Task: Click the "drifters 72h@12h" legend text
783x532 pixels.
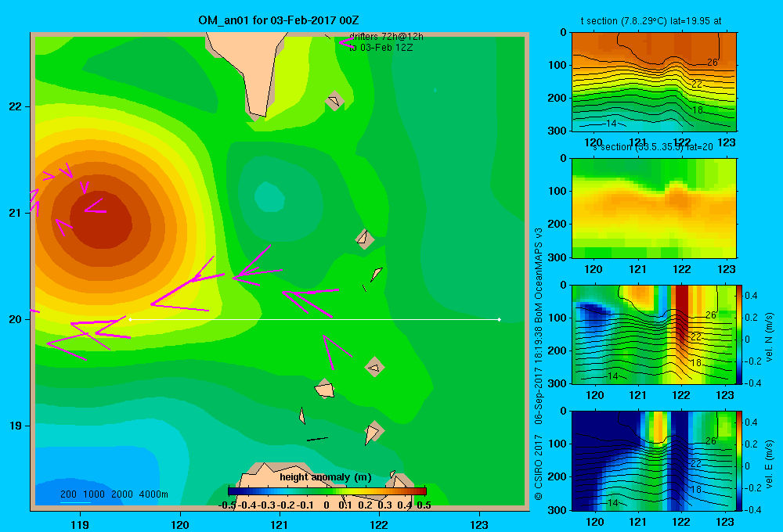Action: 386,37
